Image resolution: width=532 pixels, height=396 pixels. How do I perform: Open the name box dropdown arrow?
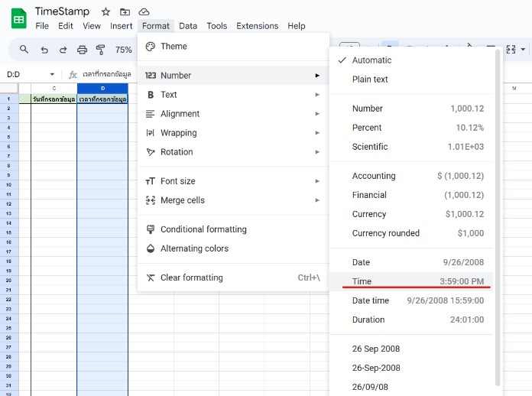point(52,74)
